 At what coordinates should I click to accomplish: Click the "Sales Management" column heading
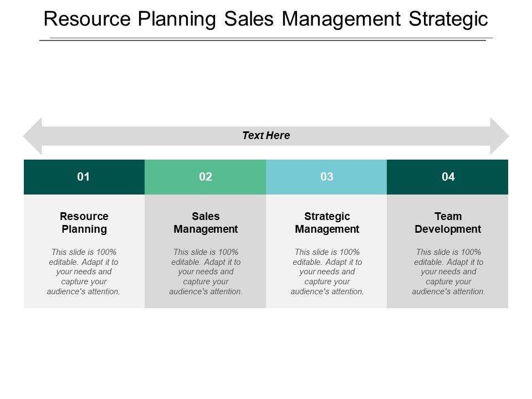(206, 222)
